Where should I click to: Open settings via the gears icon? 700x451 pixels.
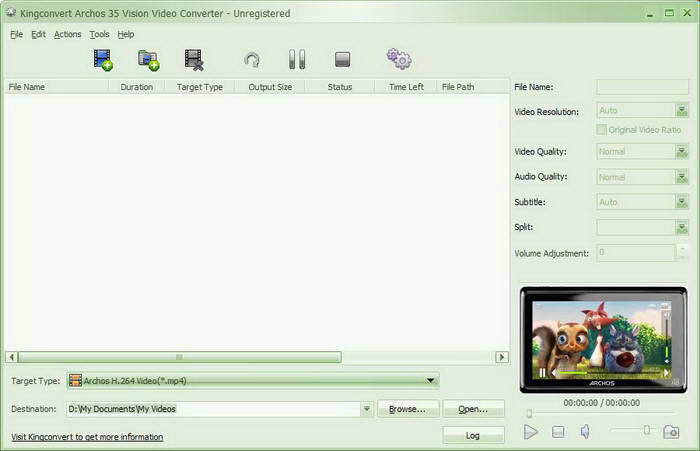399,60
